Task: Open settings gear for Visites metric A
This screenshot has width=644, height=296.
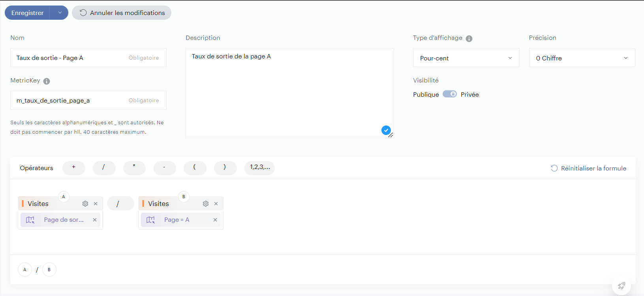Action: click(85, 204)
